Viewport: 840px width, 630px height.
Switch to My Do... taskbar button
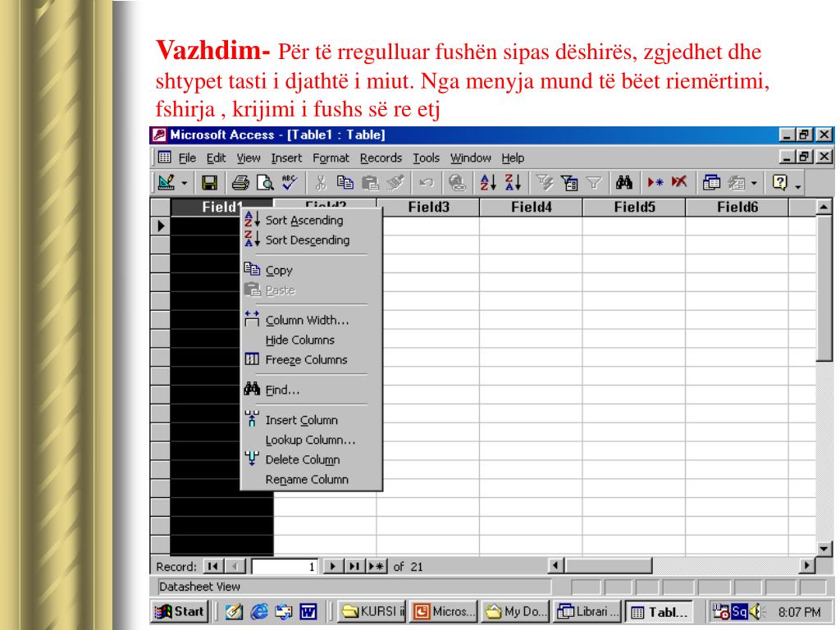(514, 611)
